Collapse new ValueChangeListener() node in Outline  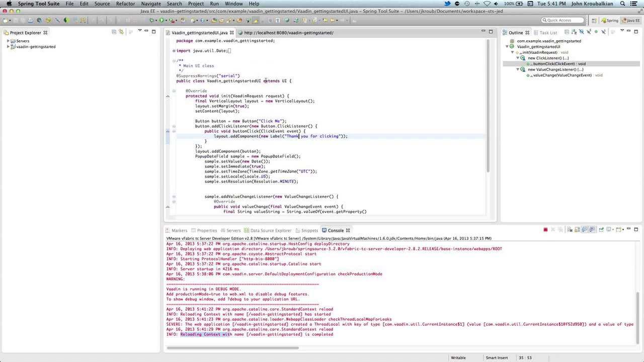[x=518, y=69]
